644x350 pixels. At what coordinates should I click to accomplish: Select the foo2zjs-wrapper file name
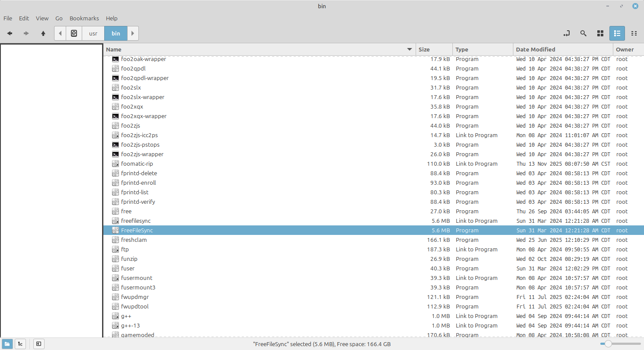pyautogui.click(x=142, y=154)
